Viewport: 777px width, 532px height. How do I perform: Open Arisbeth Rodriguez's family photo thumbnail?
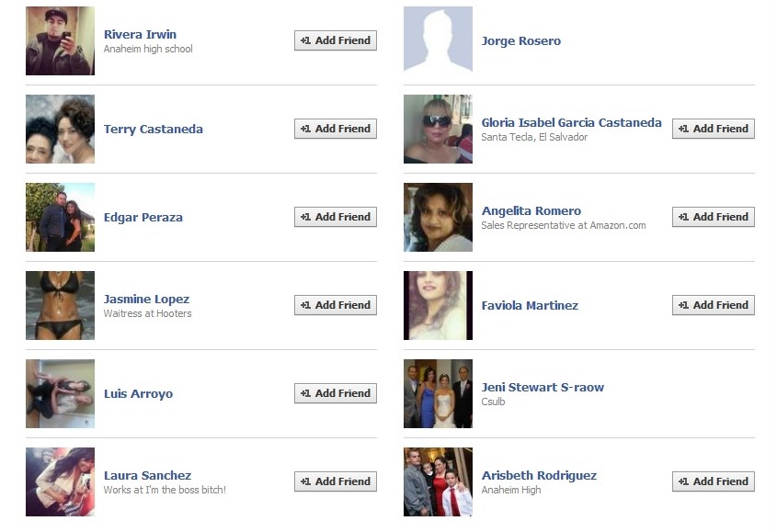438,481
